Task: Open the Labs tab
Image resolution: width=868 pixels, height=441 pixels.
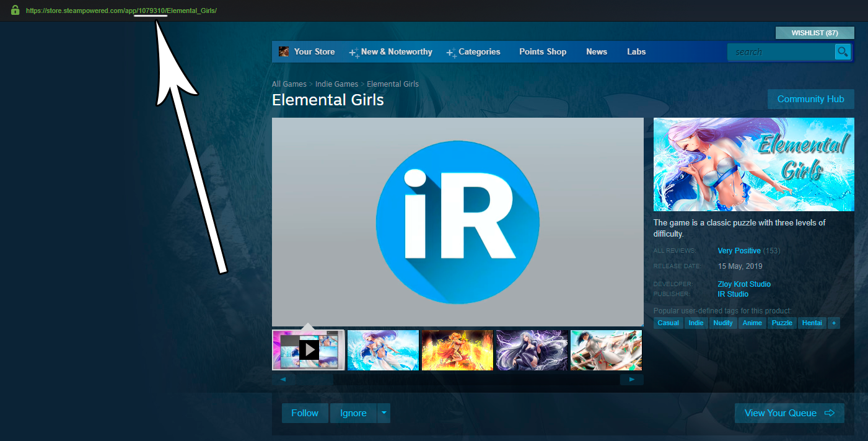Action: point(636,52)
